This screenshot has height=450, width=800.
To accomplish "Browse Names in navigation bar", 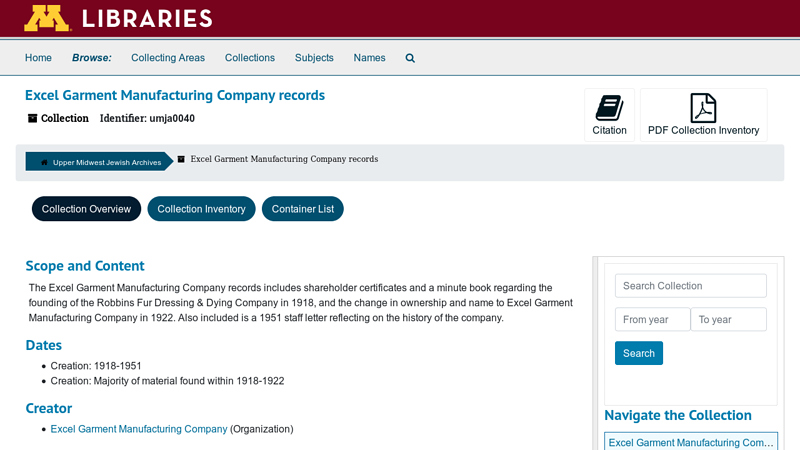I will (369, 58).
